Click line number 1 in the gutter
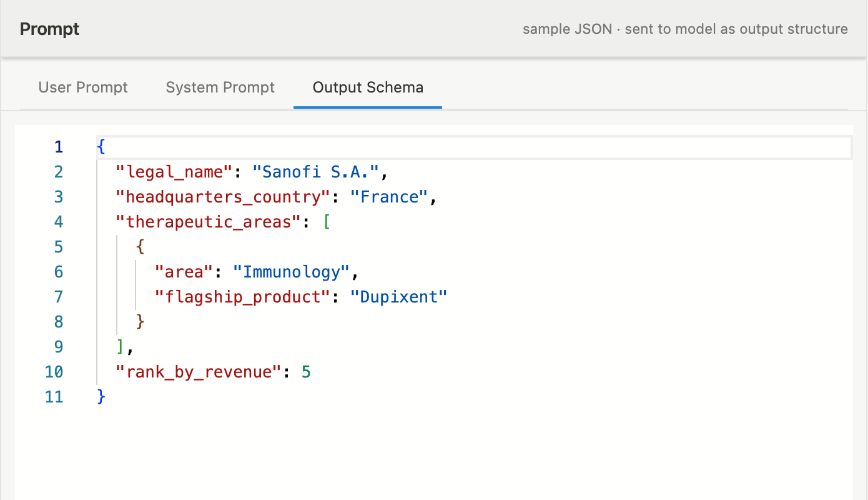868x500 pixels. point(59,147)
